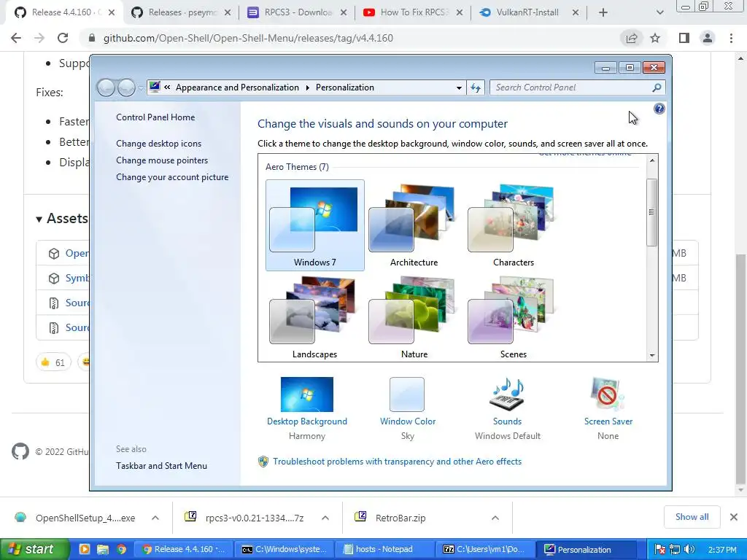This screenshot has width=747, height=560.
Task: Open hosts - Notepad taskbar button
Action: click(x=385, y=550)
